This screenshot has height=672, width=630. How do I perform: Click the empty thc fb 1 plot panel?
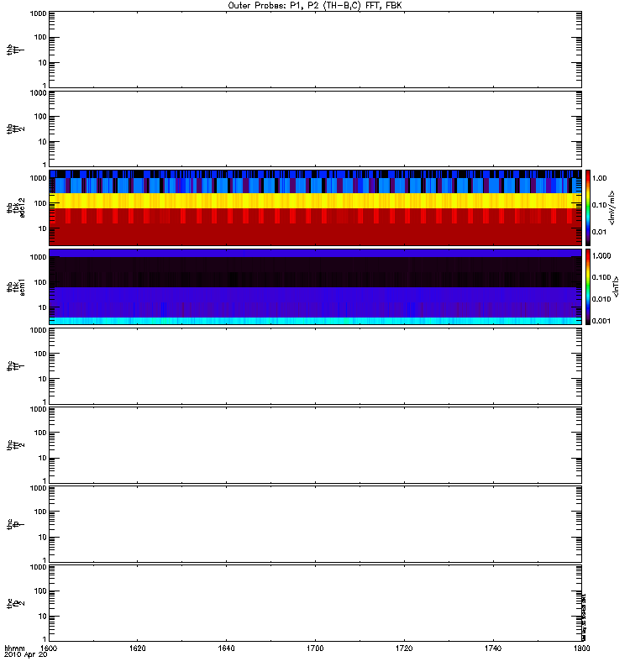click(316, 523)
